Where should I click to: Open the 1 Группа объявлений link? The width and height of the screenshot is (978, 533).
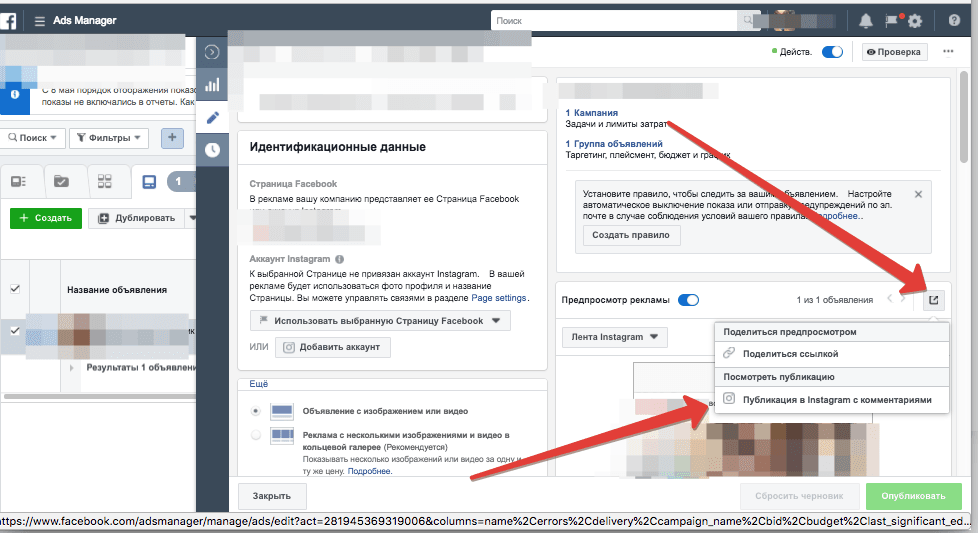click(x=614, y=143)
